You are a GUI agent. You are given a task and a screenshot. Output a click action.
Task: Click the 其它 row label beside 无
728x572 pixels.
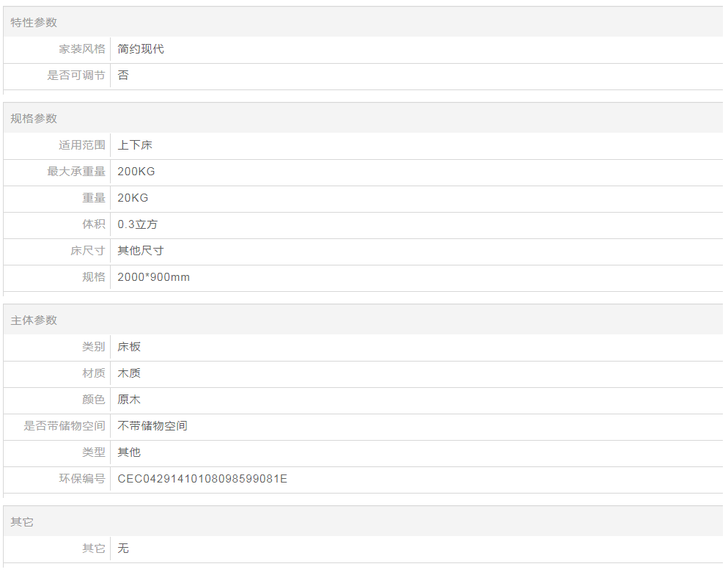pos(94,549)
